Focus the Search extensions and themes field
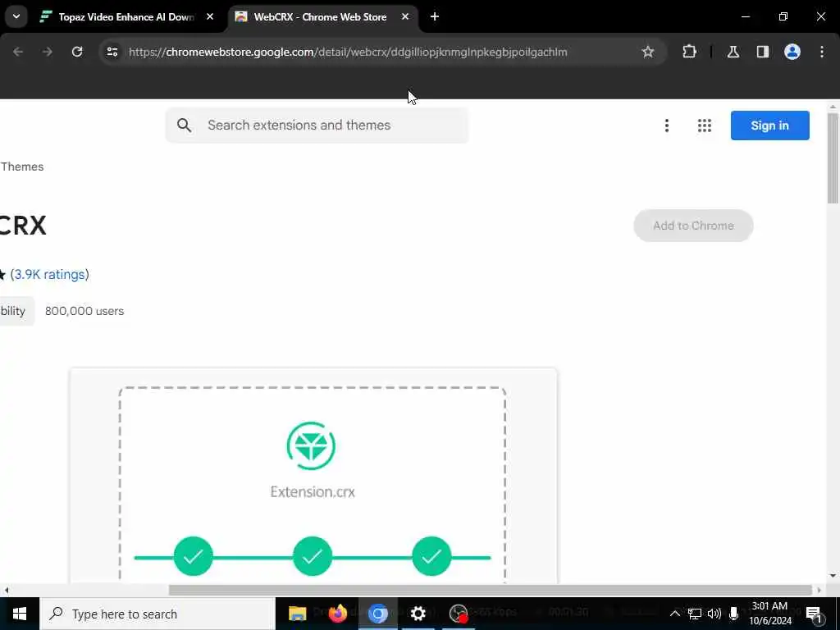Image resolution: width=840 pixels, height=630 pixels. tap(317, 126)
